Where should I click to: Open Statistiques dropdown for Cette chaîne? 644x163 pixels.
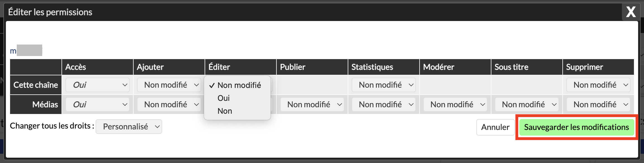pyautogui.click(x=383, y=85)
